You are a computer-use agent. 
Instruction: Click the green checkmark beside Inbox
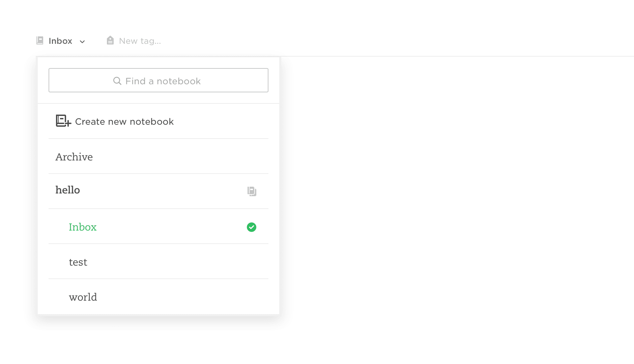(252, 227)
